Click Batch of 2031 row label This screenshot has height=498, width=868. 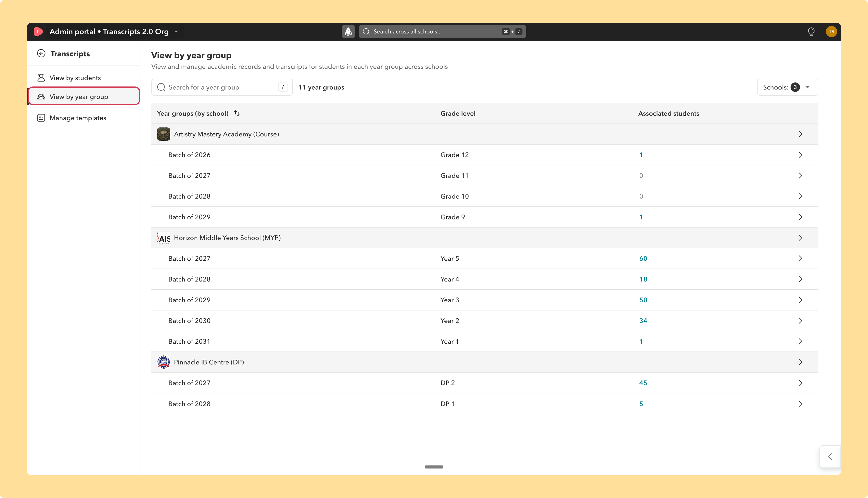[189, 341]
